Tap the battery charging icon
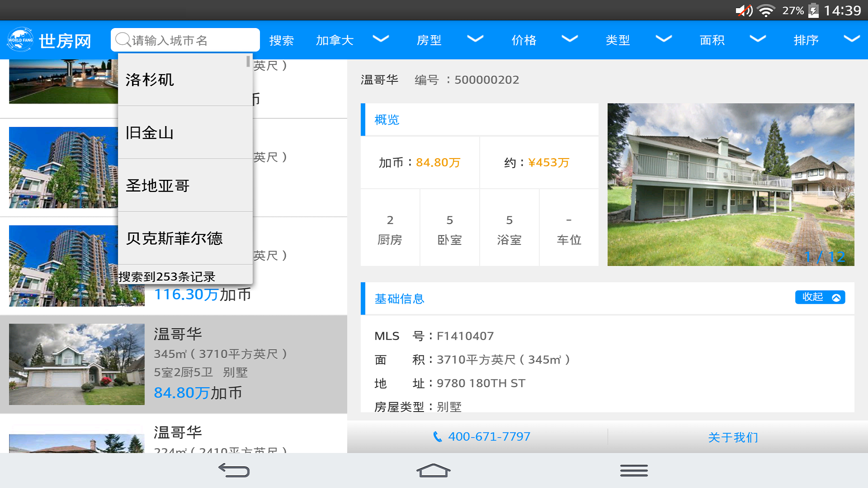 click(x=813, y=10)
